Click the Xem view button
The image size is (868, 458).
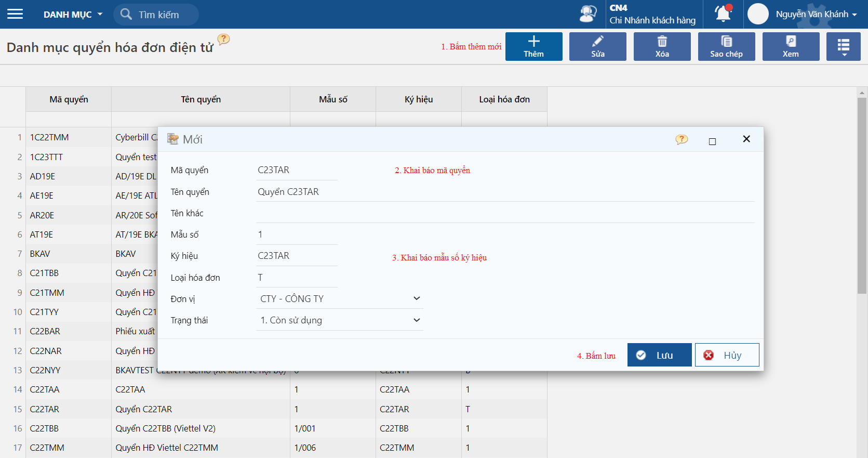pyautogui.click(x=791, y=46)
